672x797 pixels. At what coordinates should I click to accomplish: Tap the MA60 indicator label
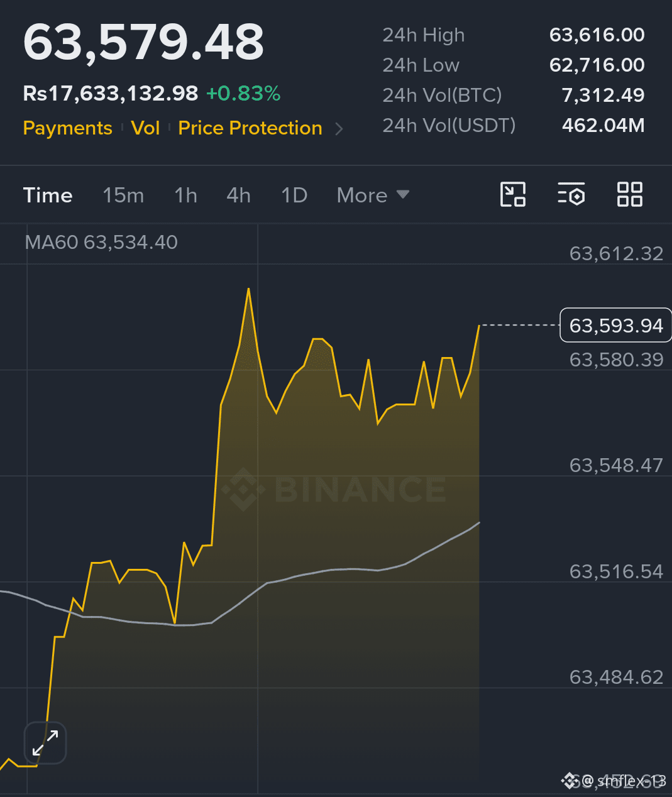point(101,242)
